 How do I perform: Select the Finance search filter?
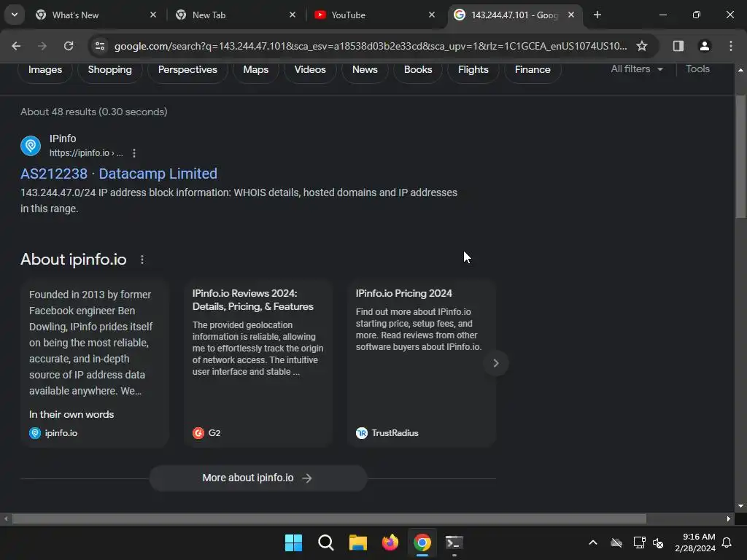coord(533,69)
